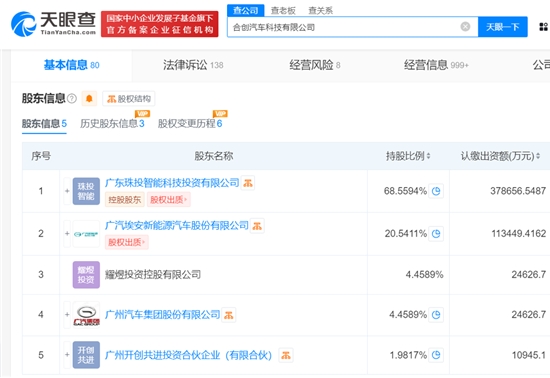Open equity structure icon for 广汽埃安新能源汽车股份有限公司
The width and height of the screenshot is (550, 378).
(x=257, y=226)
